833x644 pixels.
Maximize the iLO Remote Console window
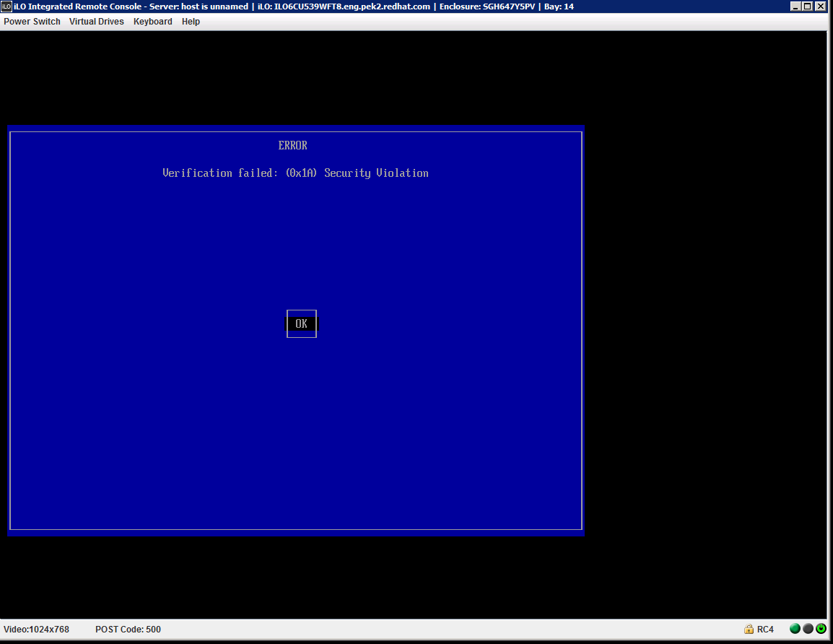point(808,6)
